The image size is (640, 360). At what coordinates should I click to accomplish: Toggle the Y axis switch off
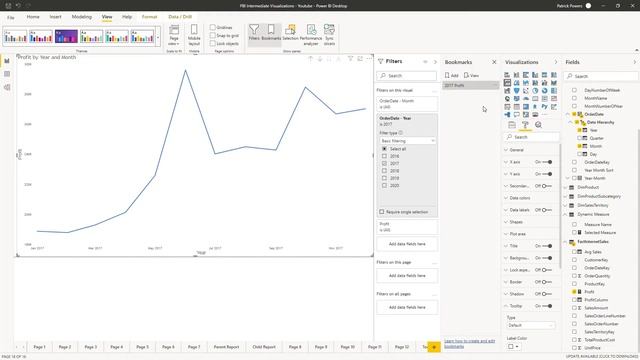click(x=547, y=174)
